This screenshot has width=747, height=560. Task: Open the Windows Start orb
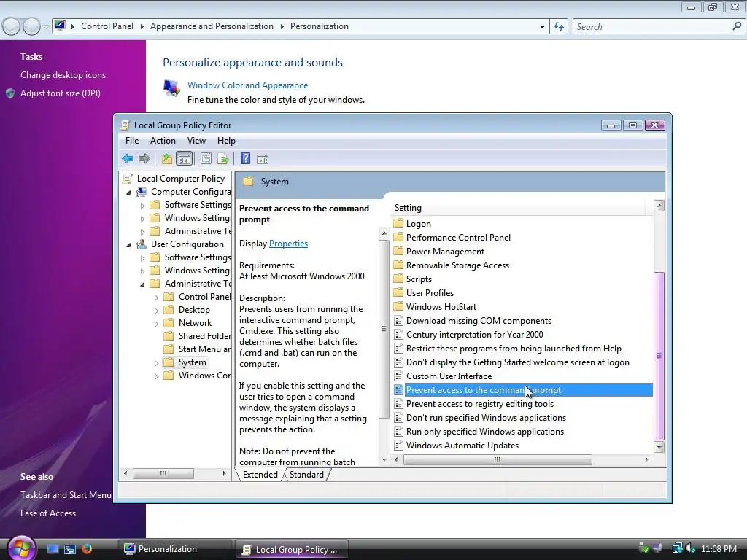pyautogui.click(x=21, y=548)
